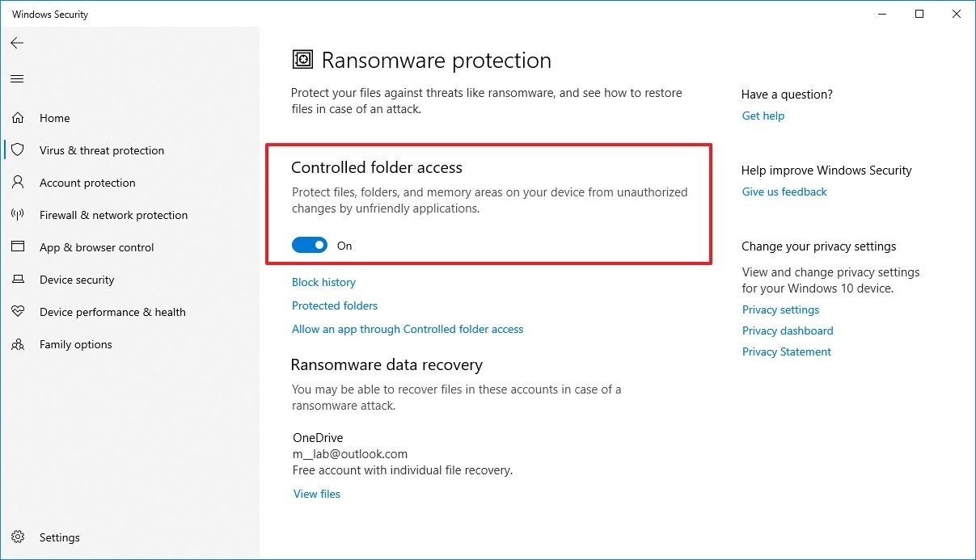Screen dimensions: 976x560
Task: View files in your OneDrive account
Action: tap(316, 494)
